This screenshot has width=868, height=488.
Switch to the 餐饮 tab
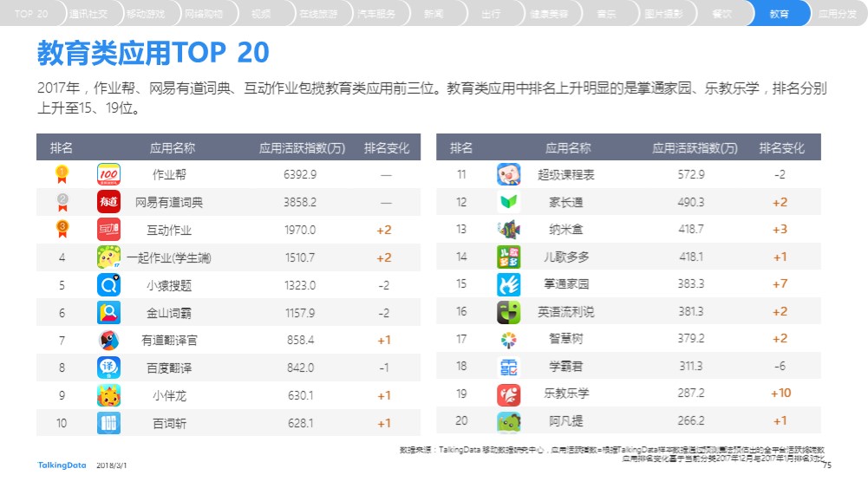721,14
